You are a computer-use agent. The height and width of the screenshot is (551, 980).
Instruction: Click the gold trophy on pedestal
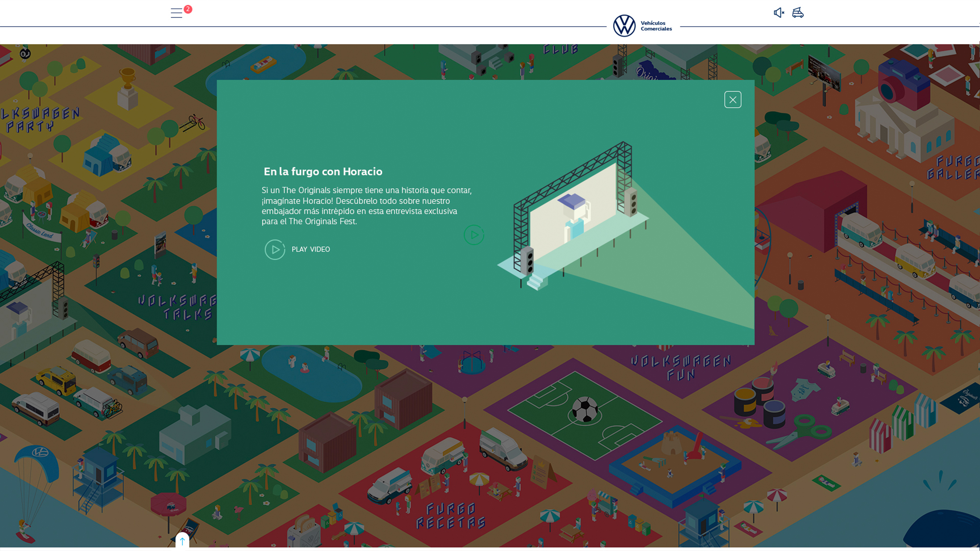click(x=128, y=78)
